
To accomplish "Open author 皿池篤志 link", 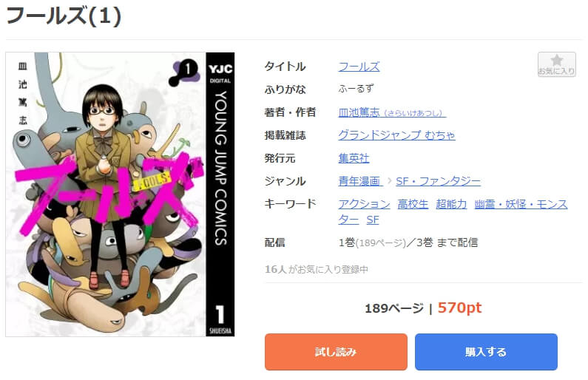I will pos(392,112).
